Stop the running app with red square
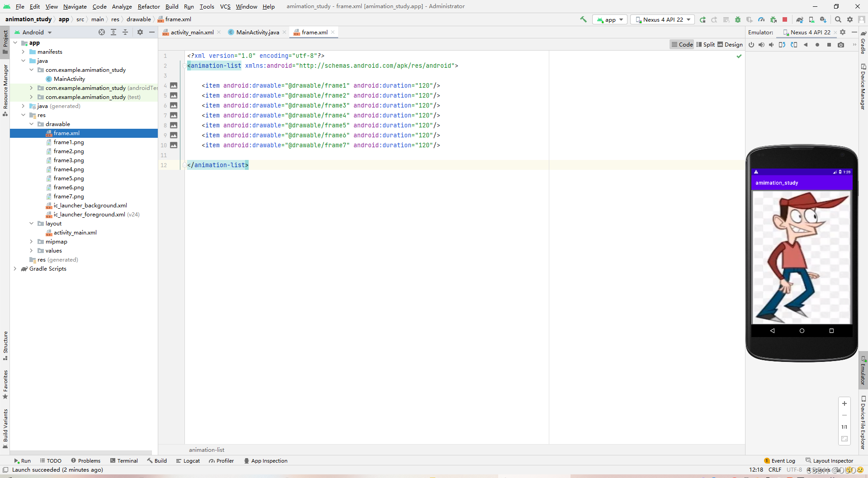This screenshot has width=868, height=478. coord(785,19)
